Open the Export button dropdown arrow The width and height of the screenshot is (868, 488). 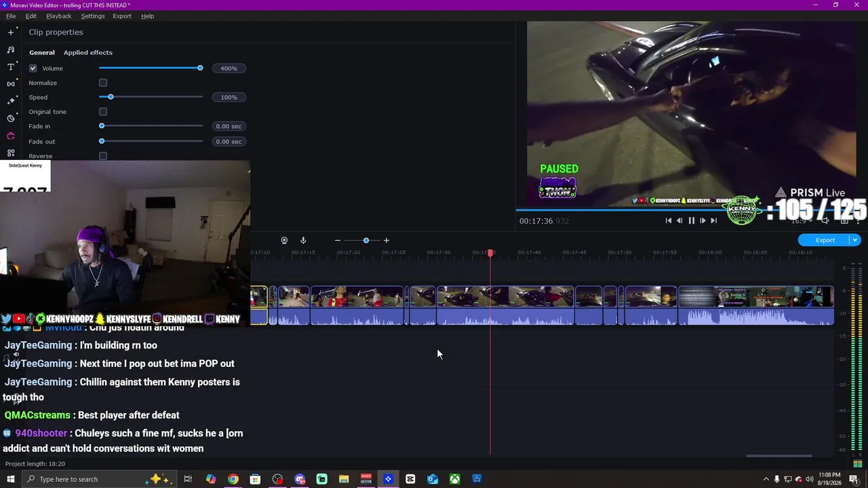click(855, 240)
